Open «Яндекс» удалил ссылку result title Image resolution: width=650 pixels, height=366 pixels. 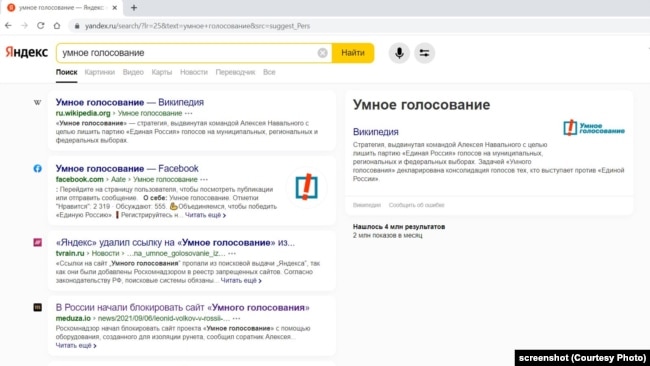[x=175, y=242]
